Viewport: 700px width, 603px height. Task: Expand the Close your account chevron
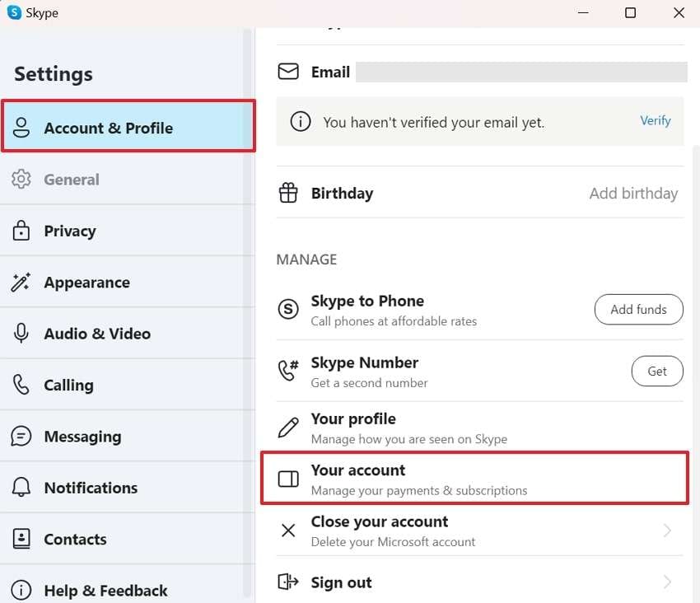pos(667,531)
